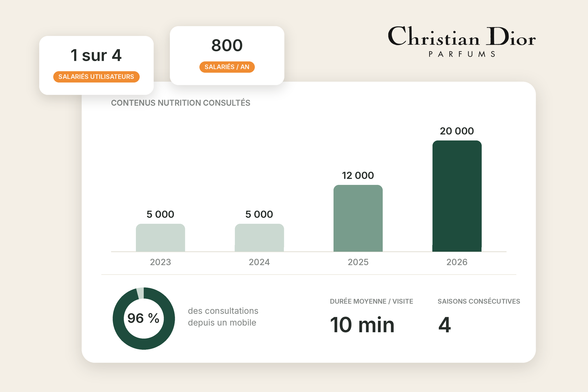Image resolution: width=588 pixels, height=392 pixels.
Task: Click the '20 000' value label
Action: (457, 131)
